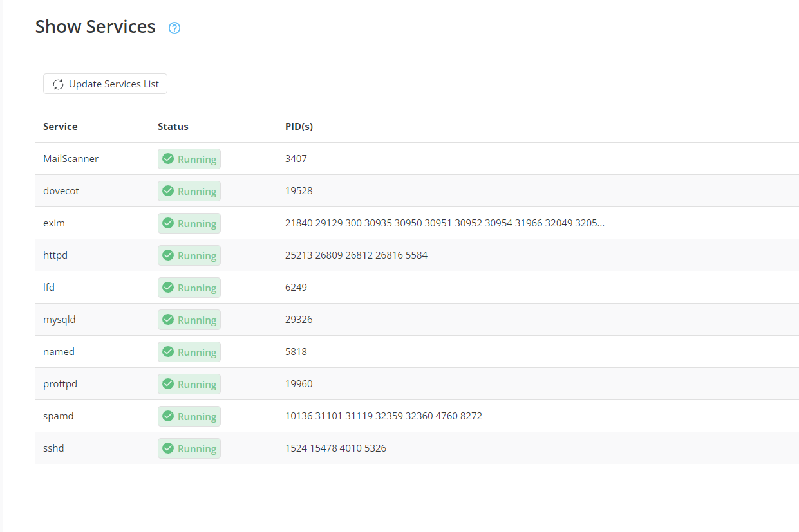Click the Show Services page heading
799x532 pixels.
coord(95,27)
